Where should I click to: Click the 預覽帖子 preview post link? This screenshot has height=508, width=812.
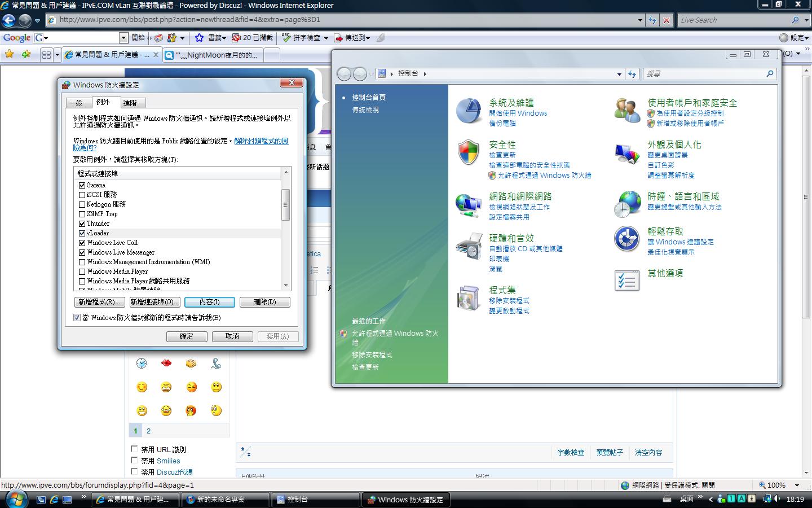coord(610,453)
